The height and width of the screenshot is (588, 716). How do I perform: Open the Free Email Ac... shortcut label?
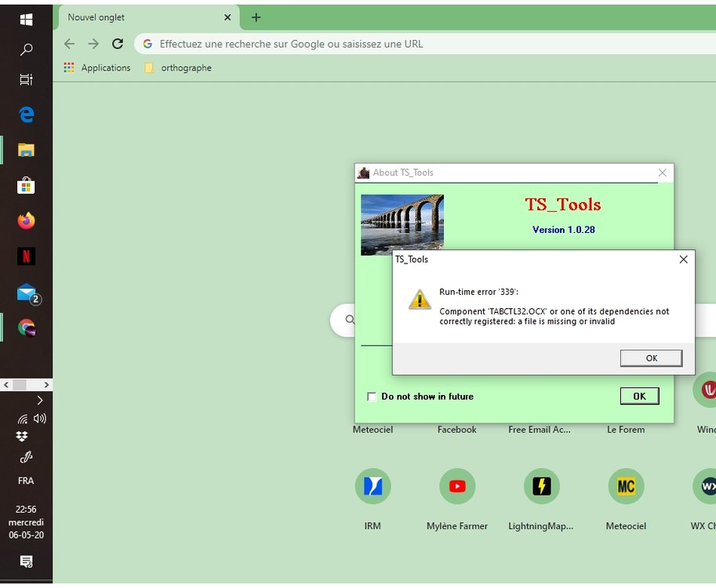click(540, 430)
